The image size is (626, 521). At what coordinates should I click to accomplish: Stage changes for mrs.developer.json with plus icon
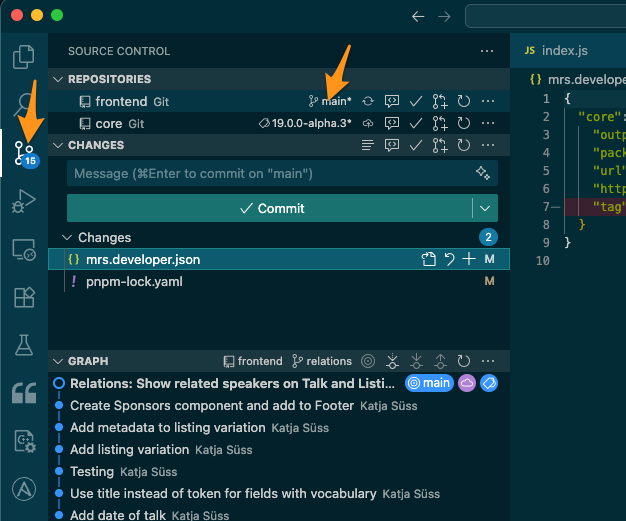click(469, 260)
